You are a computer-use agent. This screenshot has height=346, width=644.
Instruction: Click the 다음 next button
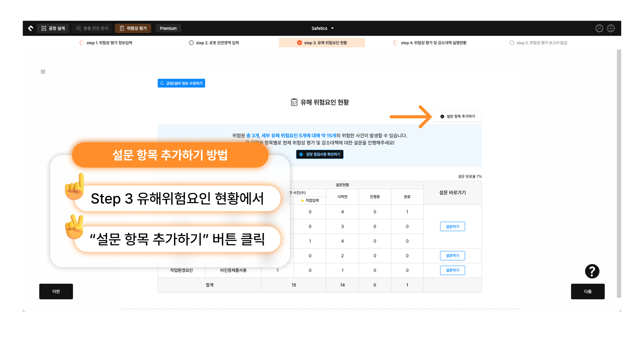click(588, 291)
